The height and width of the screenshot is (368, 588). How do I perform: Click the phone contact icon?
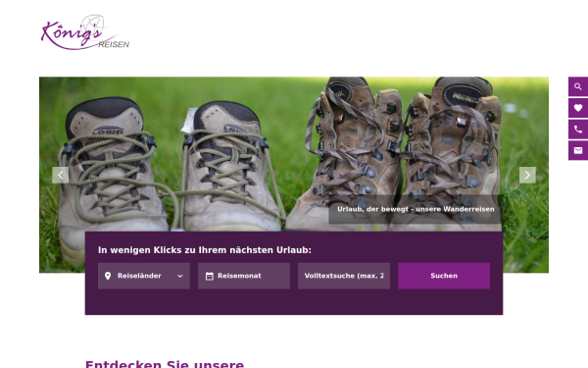click(x=578, y=130)
